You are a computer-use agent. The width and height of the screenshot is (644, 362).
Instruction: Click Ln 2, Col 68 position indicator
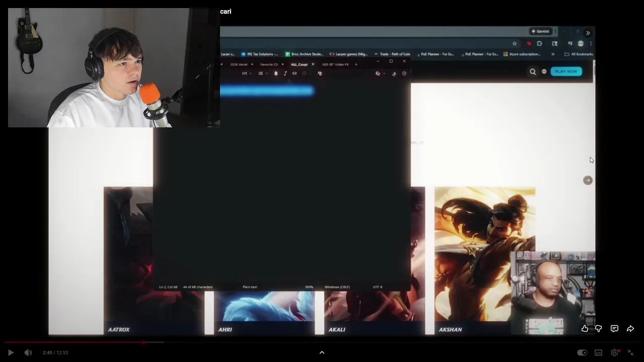pos(168,287)
